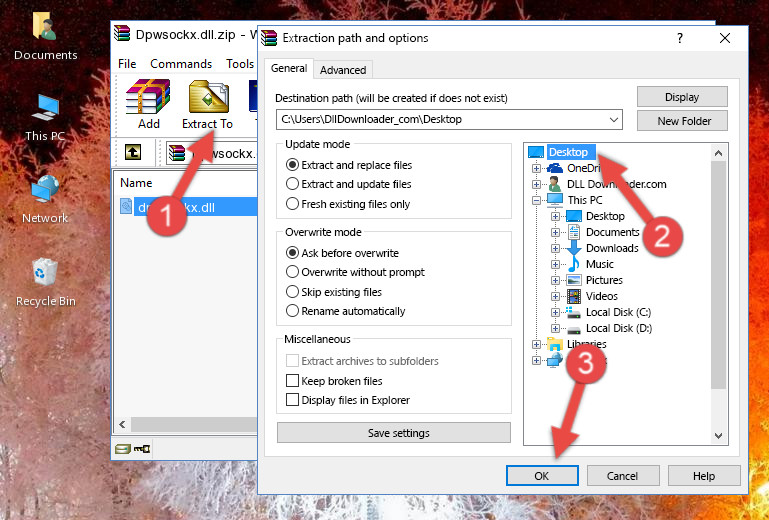Select Local Disk (C:) in folder tree
This screenshot has height=520, width=769.
(617, 312)
